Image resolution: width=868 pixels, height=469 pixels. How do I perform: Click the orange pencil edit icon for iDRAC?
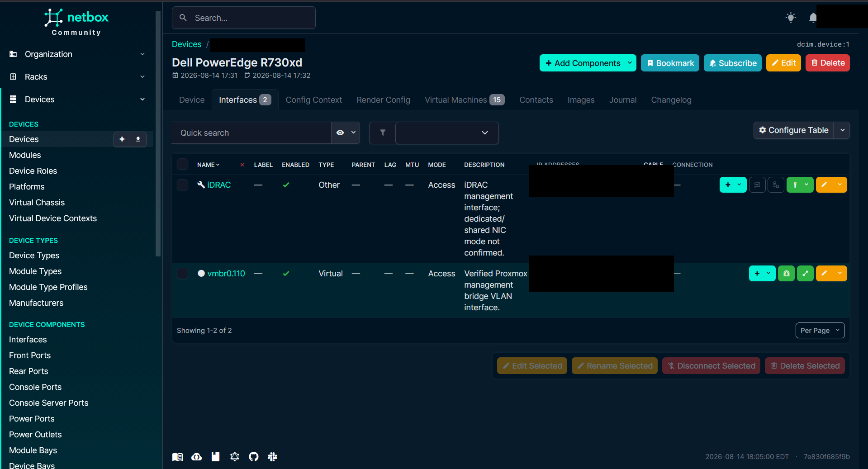tap(824, 185)
